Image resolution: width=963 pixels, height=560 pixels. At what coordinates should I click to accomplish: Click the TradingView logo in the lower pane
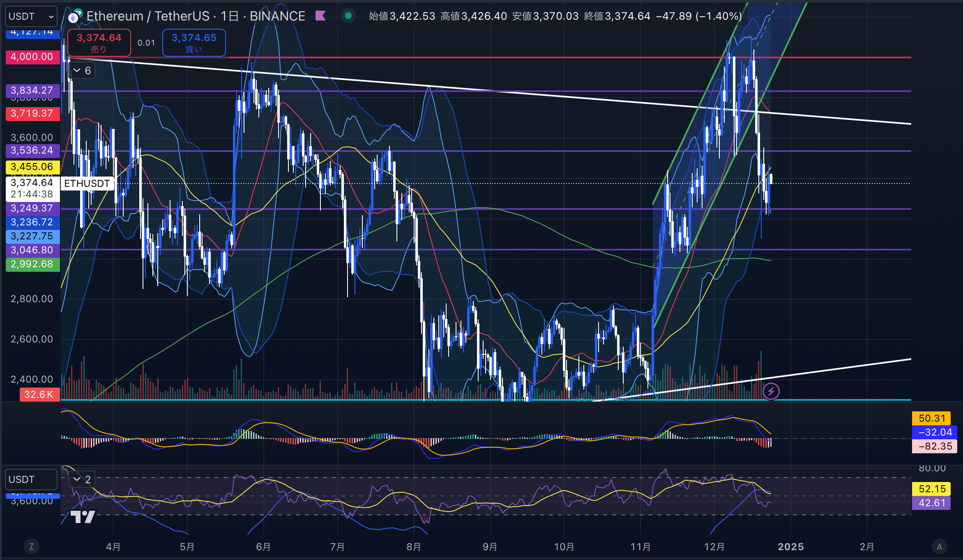click(x=83, y=516)
